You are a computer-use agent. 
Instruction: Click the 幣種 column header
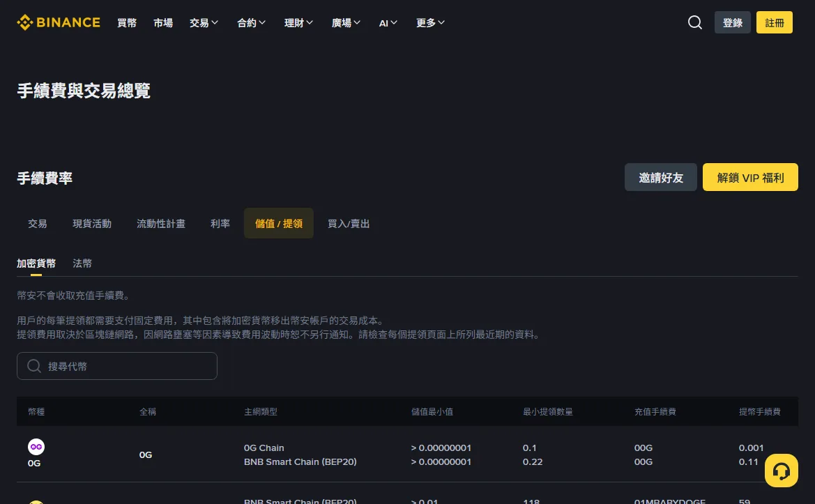tap(36, 411)
